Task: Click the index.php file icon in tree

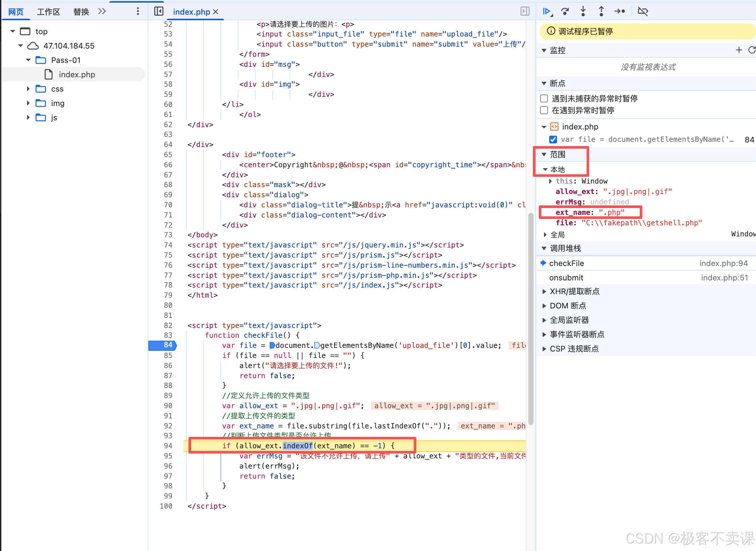Action: 49,74
